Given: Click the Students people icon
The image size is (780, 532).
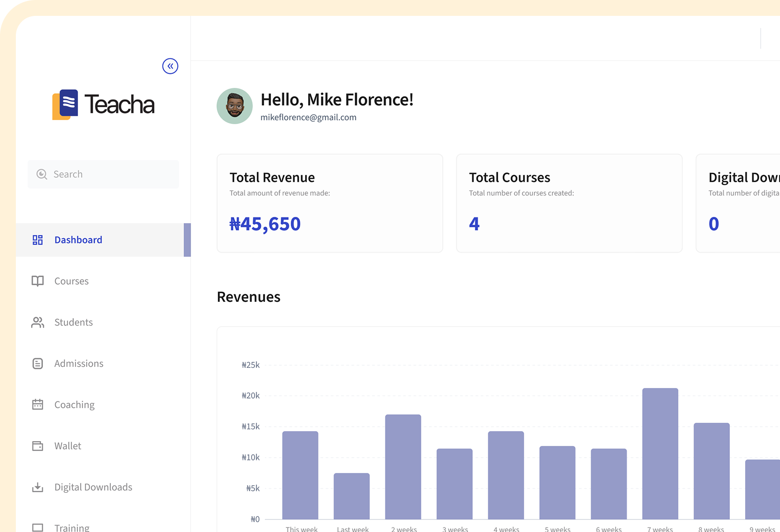Looking at the screenshot, I should pos(38,323).
